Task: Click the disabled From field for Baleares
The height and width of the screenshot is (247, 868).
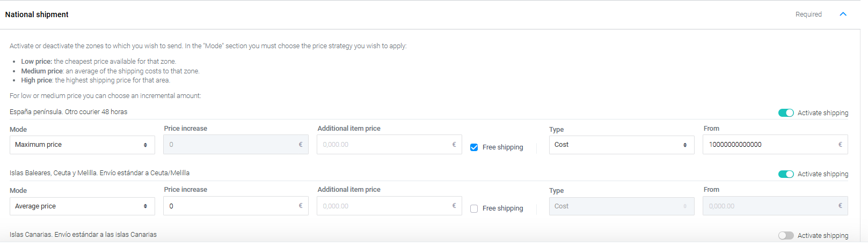Action: pyautogui.click(x=770, y=206)
